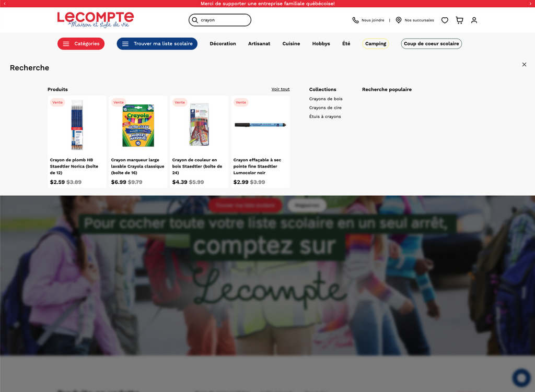Select the Cuisine menu item
This screenshot has width=535, height=392.
(x=291, y=44)
